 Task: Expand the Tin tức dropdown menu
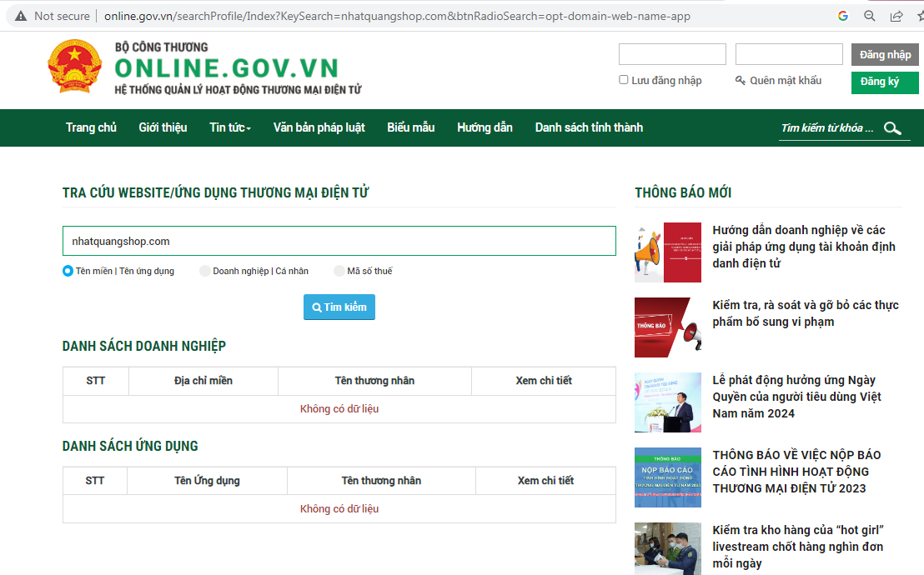point(230,127)
